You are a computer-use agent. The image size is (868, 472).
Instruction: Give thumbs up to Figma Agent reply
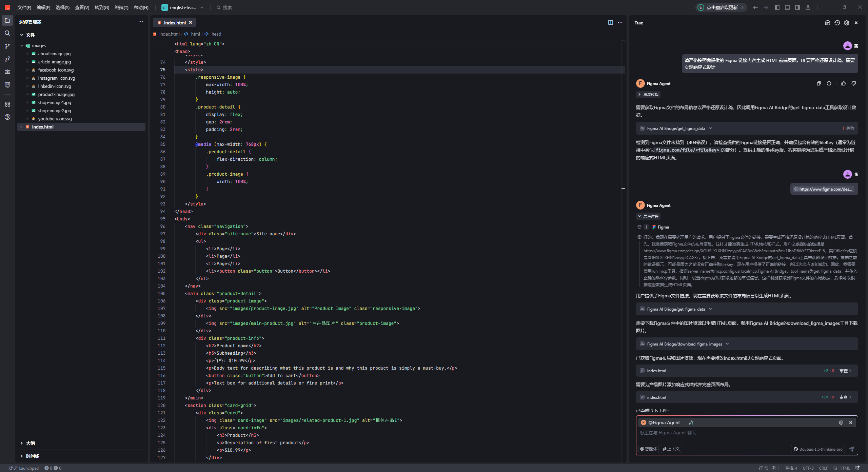tap(844, 83)
